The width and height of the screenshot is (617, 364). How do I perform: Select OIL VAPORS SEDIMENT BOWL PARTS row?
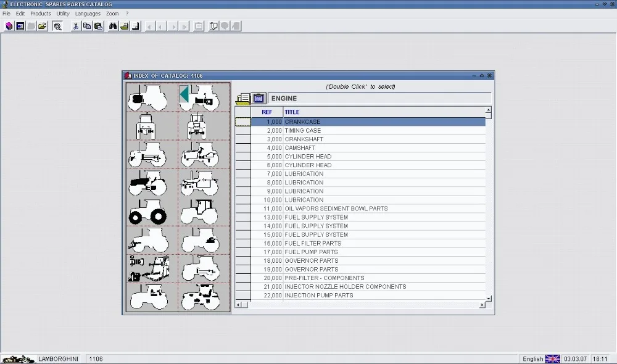click(x=368, y=209)
